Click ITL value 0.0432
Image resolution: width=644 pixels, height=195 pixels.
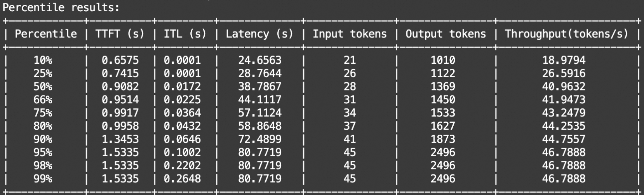coord(182,126)
